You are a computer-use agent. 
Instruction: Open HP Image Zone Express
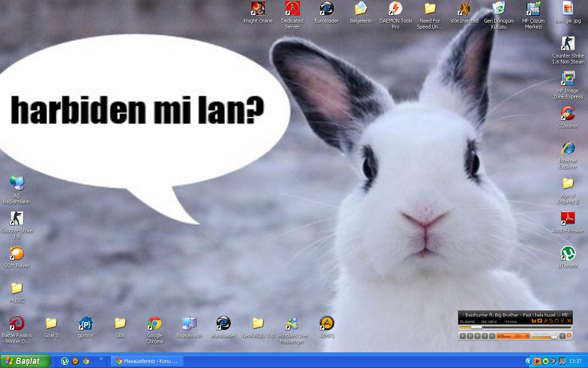coord(568,85)
